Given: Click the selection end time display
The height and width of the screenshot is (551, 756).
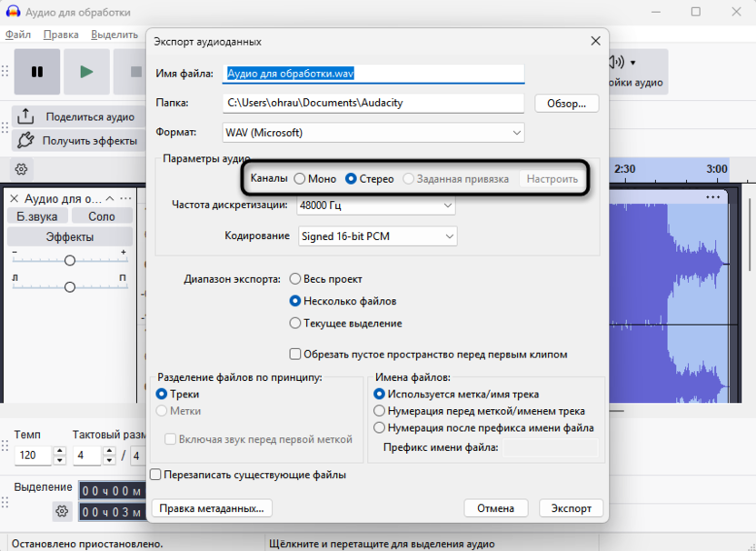Looking at the screenshot, I should (113, 512).
